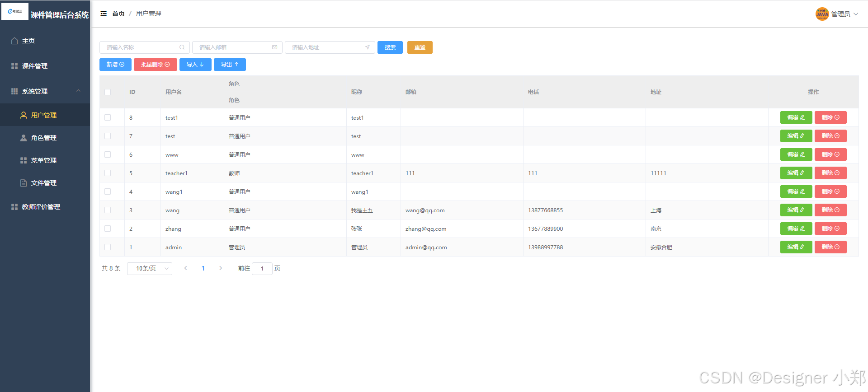Click the orange 重置 button
This screenshot has height=392, width=868.
(420, 47)
